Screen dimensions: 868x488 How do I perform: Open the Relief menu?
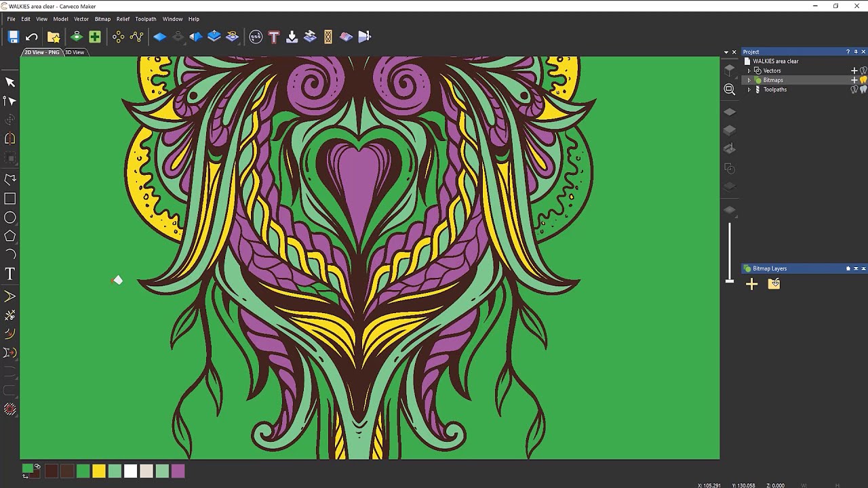(123, 19)
